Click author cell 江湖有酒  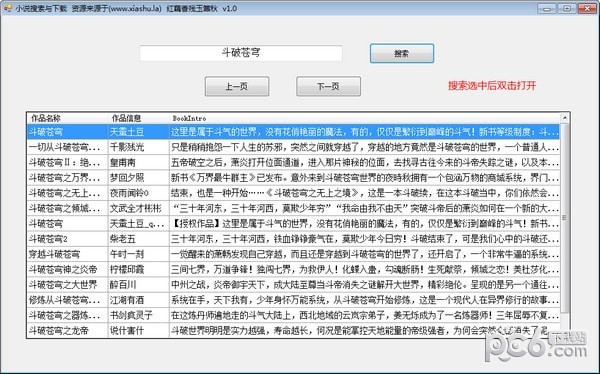point(139,300)
